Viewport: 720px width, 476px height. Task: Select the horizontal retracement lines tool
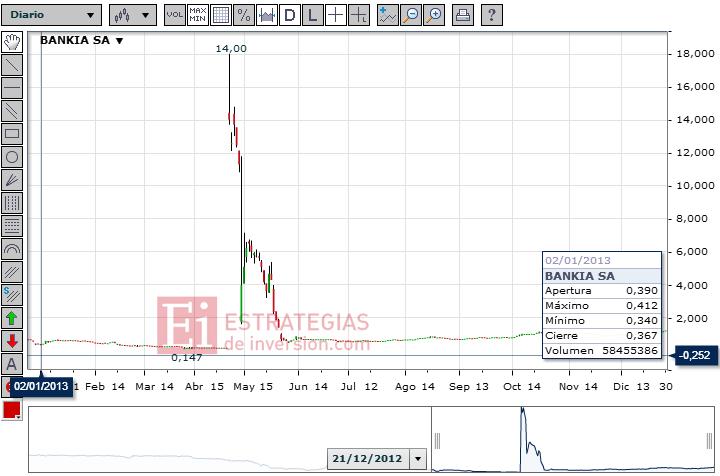(x=12, y=226)
